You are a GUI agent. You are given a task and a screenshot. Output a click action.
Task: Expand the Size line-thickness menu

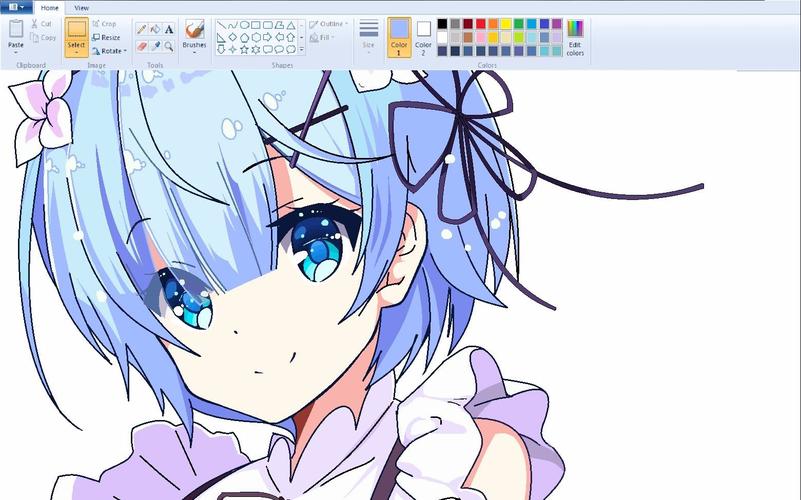point(368,37)
